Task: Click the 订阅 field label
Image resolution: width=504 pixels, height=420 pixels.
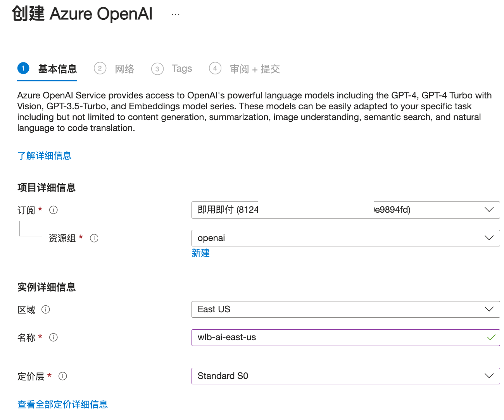Action: [26, 210]
